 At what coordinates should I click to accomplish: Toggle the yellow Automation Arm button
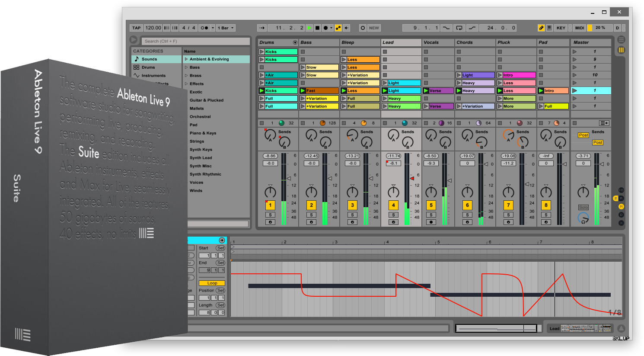point(338,28)
